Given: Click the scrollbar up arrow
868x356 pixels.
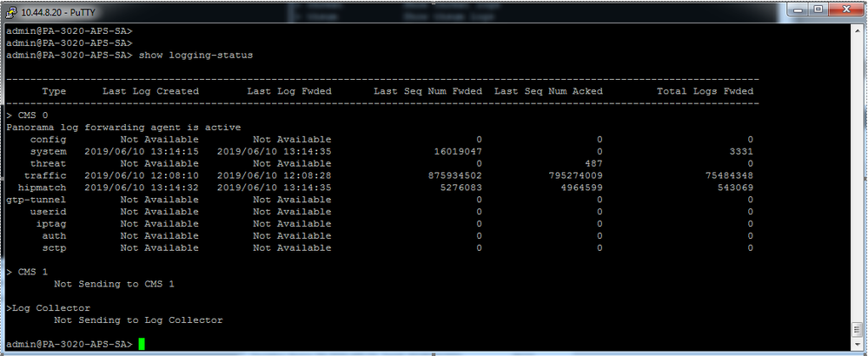Looking at the screenshot, I should pos(857,30).
